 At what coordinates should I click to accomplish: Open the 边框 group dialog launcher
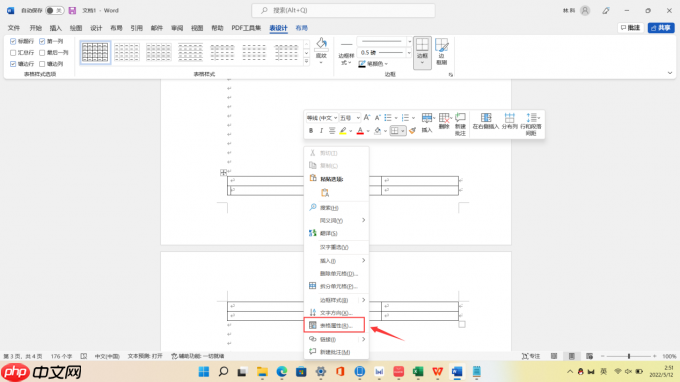(451, 75)
